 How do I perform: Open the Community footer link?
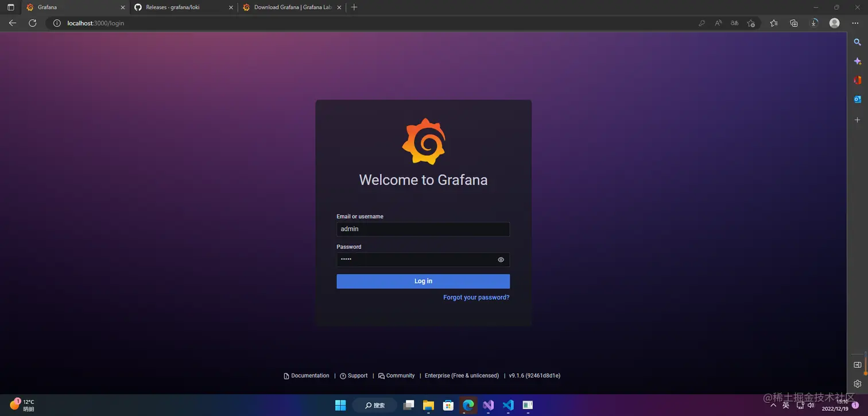(396, 376)
